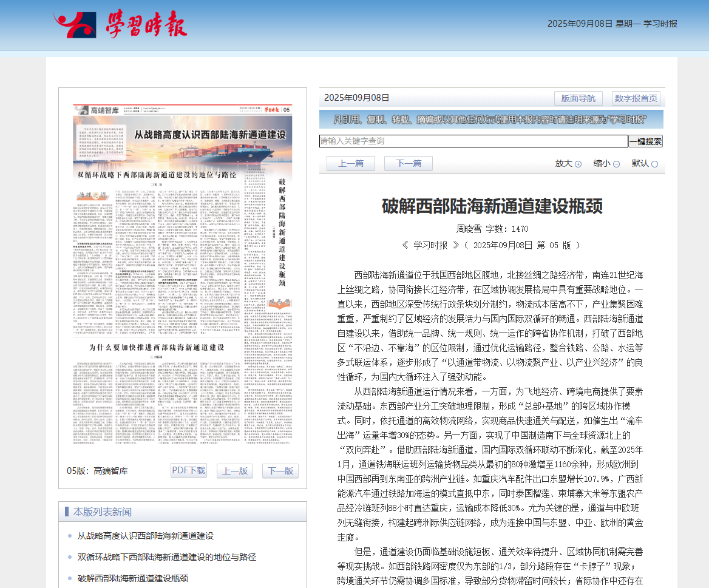The image size is (709, 588).
Task: Click the 学习时报 logo in header
Action: (120, 24)
